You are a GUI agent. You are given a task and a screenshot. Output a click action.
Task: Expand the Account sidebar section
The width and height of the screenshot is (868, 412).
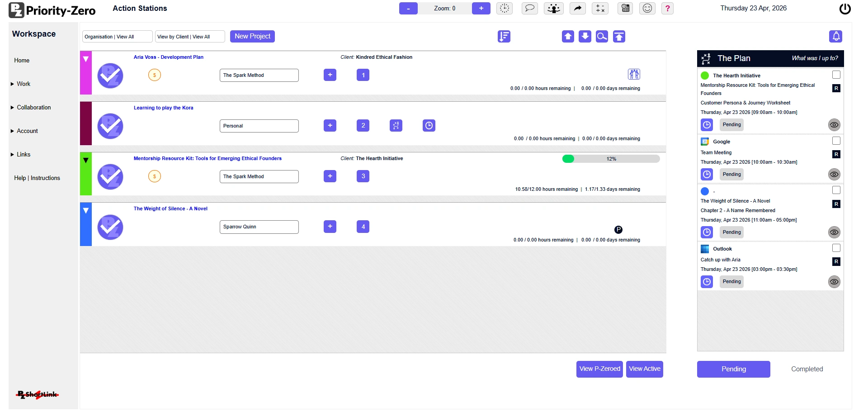point(24,131)
